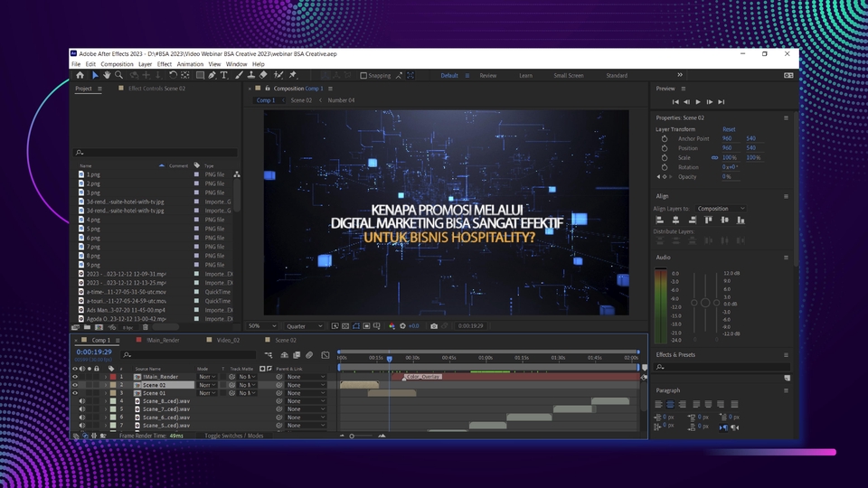
Task: Click the align bottom edges icon
Action: pos(741,221)
